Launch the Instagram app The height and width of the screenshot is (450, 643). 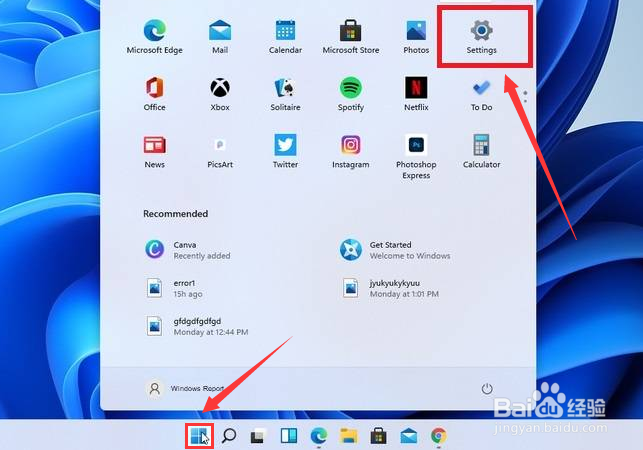[x=351, y=151]
